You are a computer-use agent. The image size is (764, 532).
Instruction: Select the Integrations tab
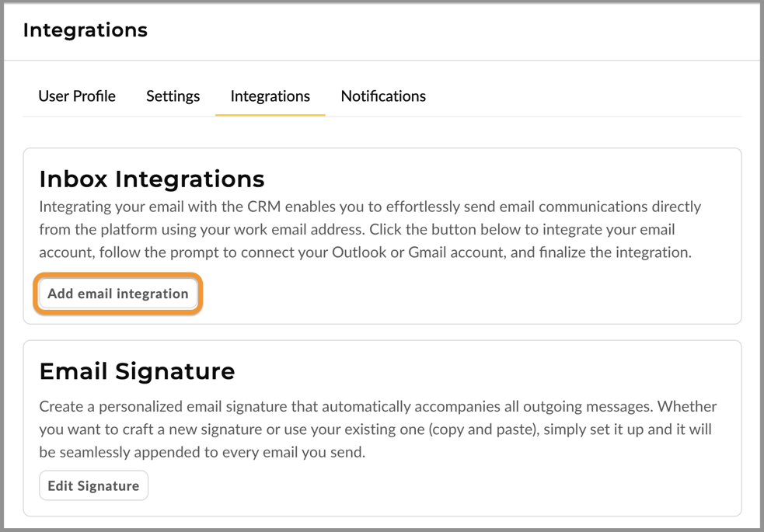click(x=270, y=96)
